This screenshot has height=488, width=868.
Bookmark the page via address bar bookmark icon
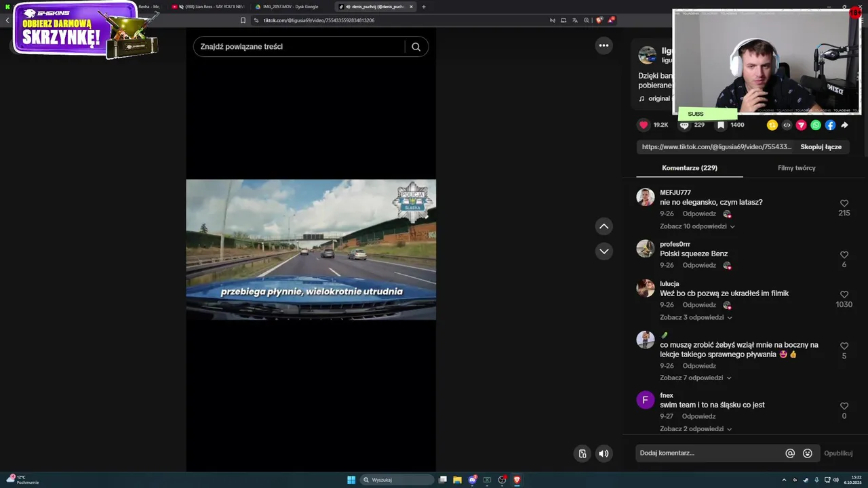(x=243, y=20)
